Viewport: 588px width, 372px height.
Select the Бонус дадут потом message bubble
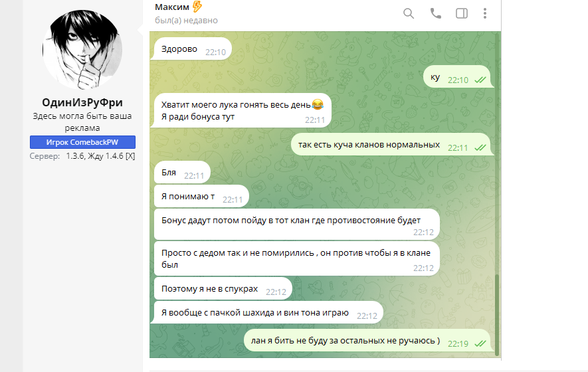(x=296, y=225)
